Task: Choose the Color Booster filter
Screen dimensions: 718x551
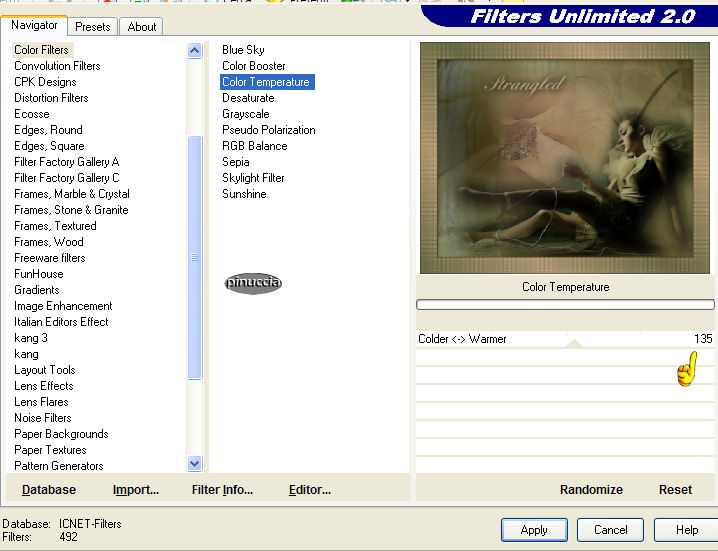Action: pos(254,66)
